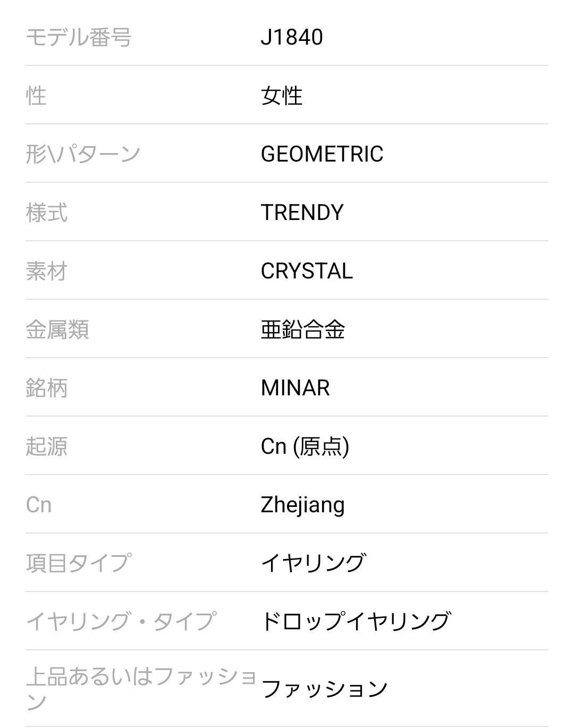This screenshot has height=728, width=574.
Task: Click the 形\パターン label
Action: coord(83,154)
